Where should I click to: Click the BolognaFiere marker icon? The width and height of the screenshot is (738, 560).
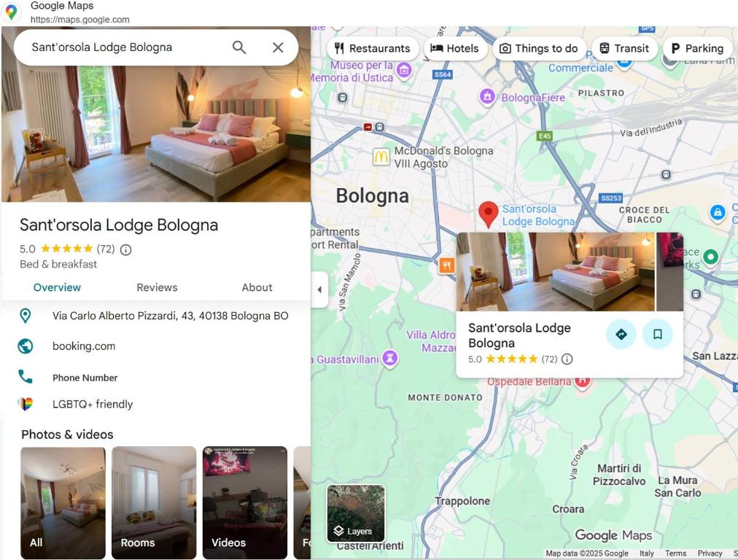[488, 96]
